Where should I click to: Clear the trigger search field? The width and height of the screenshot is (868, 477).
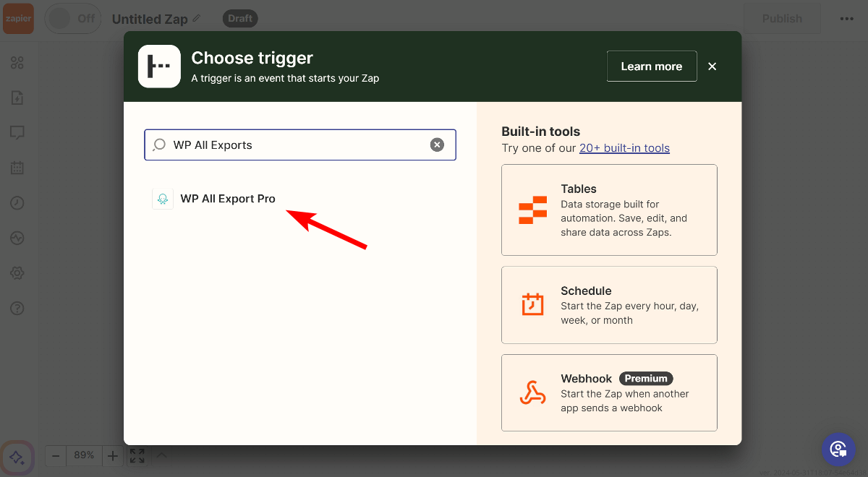437,145
